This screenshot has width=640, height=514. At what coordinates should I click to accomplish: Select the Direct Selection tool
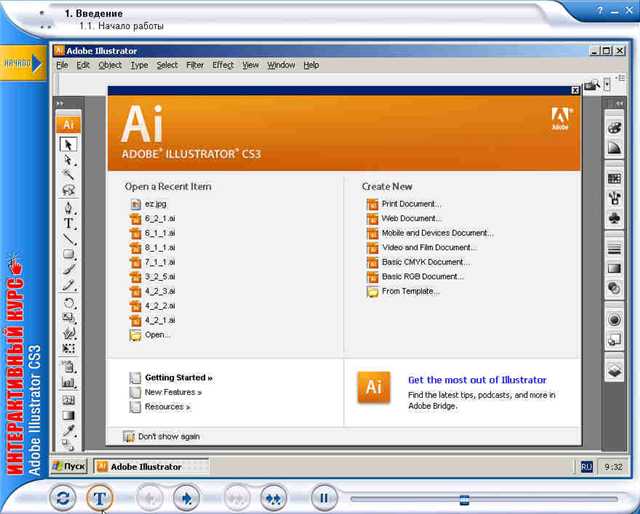tap(68, 160)
